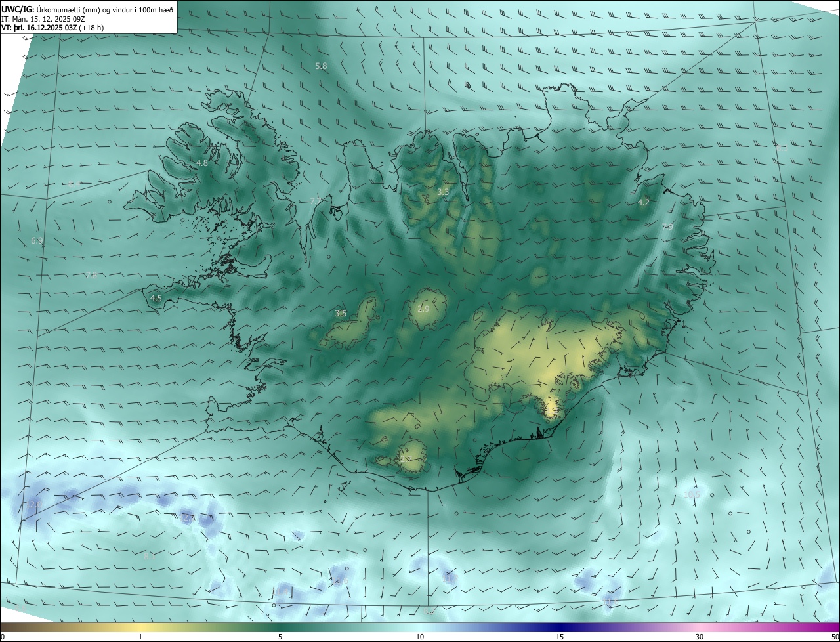Click the 15 label on the color scale

point(560,637)
